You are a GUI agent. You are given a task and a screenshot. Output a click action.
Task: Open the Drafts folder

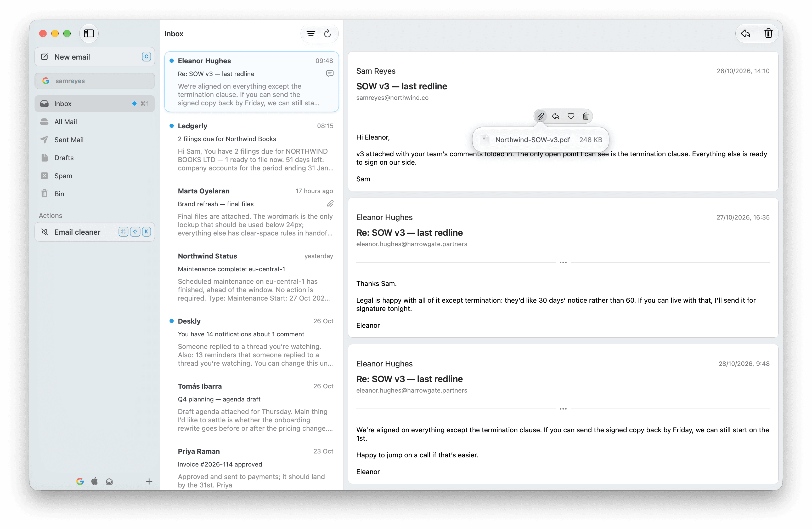94,158
